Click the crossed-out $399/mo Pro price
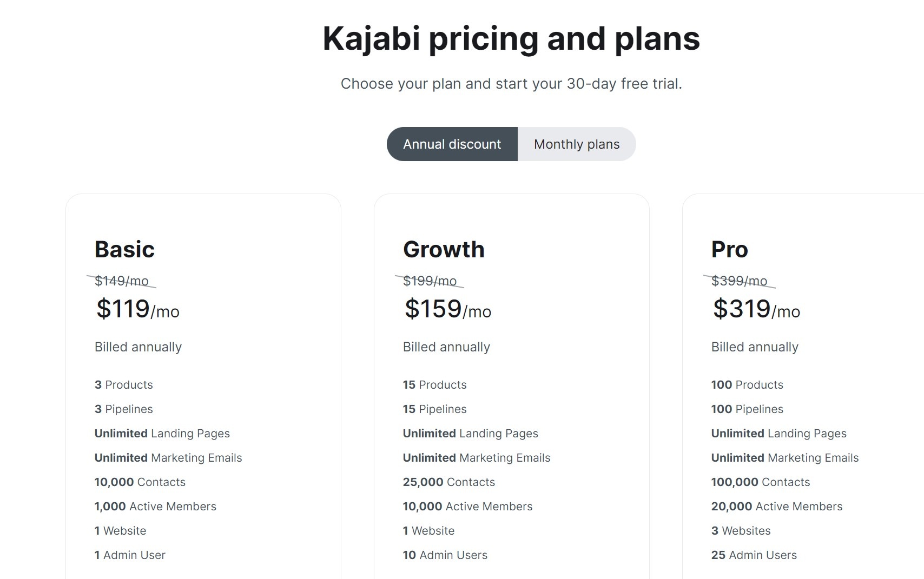Image resolution: width=924 pixels, height=579 pixels. [x=739, y=281]
